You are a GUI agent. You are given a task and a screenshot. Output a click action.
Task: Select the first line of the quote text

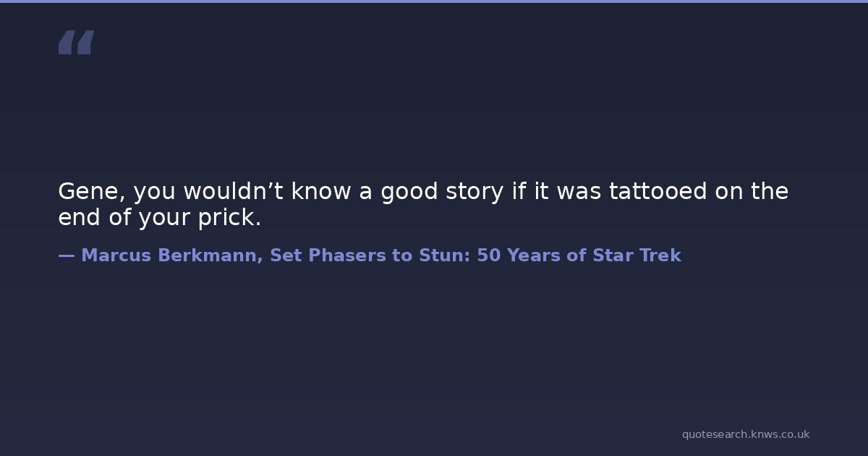click(x=423, y=192)
